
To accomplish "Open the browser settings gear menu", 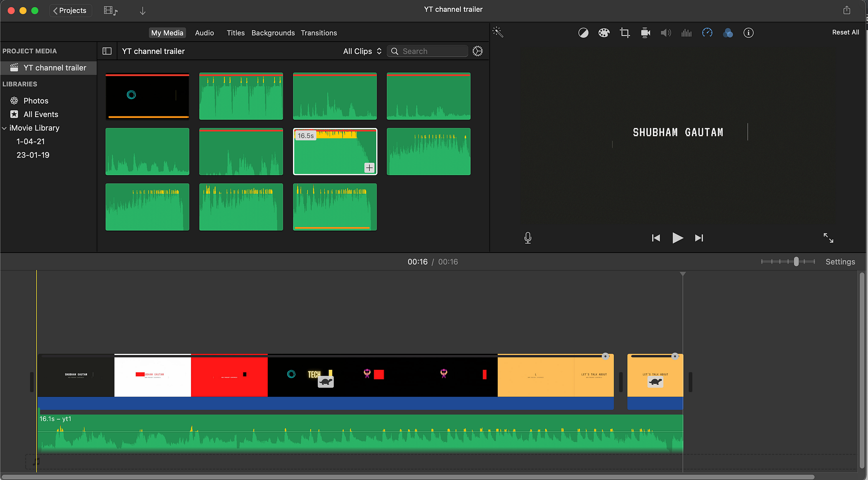I will [477, 51].
